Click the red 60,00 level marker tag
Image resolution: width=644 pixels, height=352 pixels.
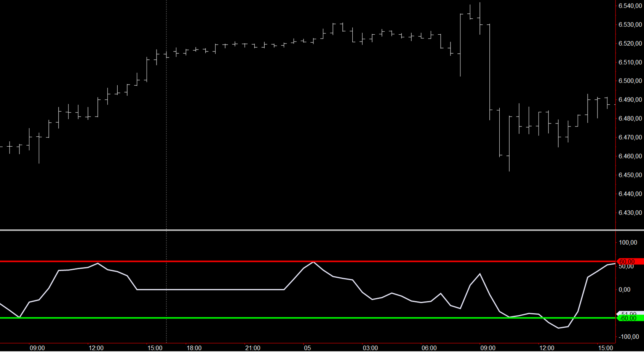pyautogui.click(x=630, y=261)
